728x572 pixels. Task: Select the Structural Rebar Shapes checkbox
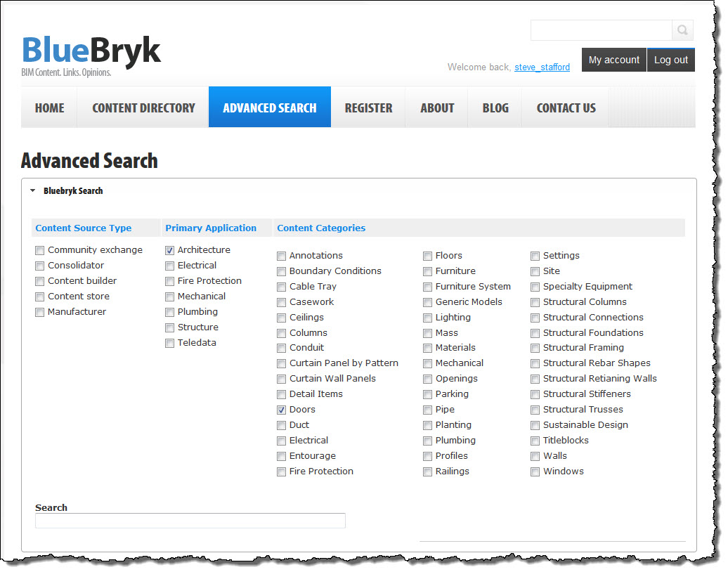click(x=535, y=363)
